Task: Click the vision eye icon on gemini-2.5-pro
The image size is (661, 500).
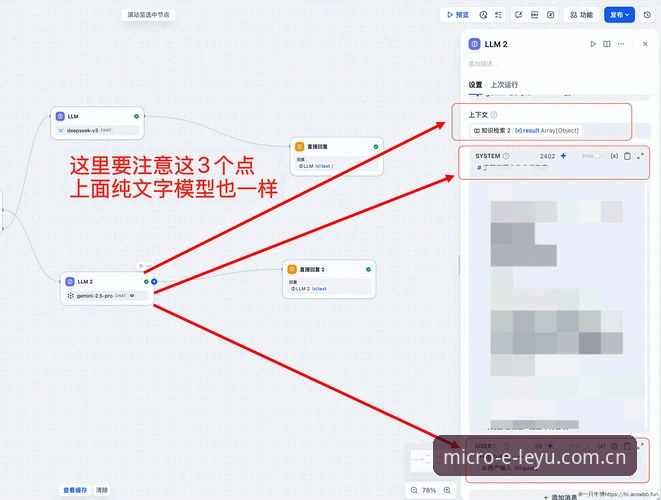Action: click(x=132, y=296)
